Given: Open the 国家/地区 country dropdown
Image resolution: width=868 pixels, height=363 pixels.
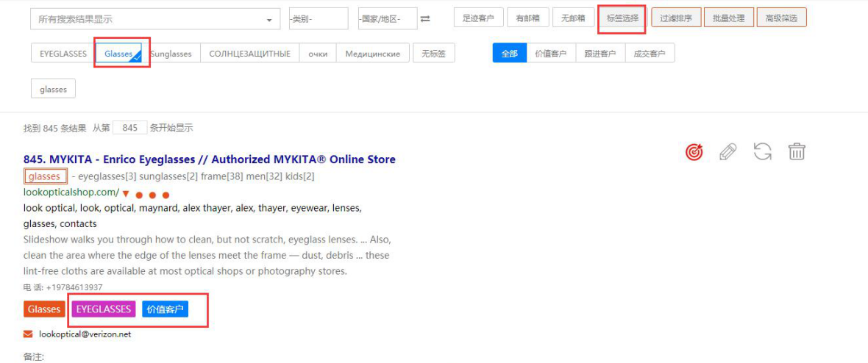Looking at the screenshot, I should [x=387, y=19].
